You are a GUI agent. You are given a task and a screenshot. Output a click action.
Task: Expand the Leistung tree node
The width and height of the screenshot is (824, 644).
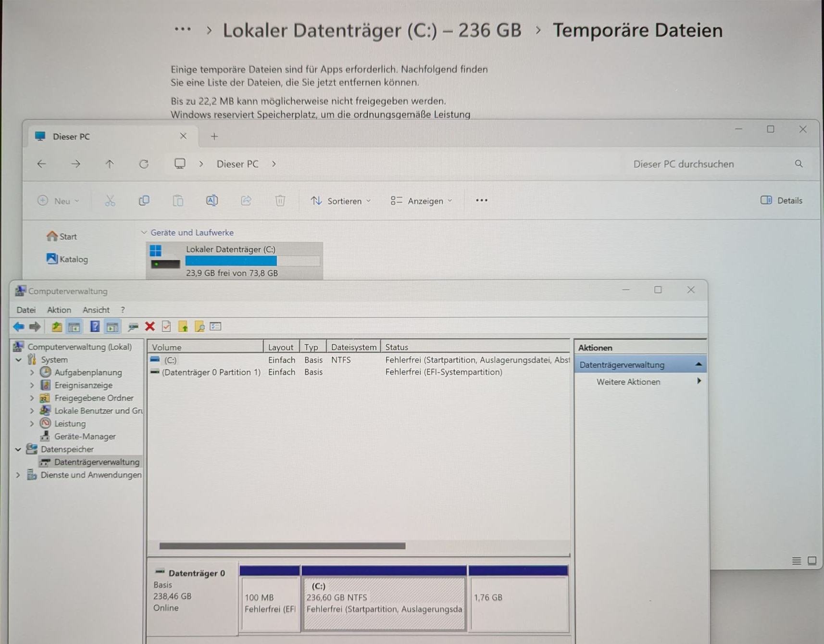[x=32, y=424]
